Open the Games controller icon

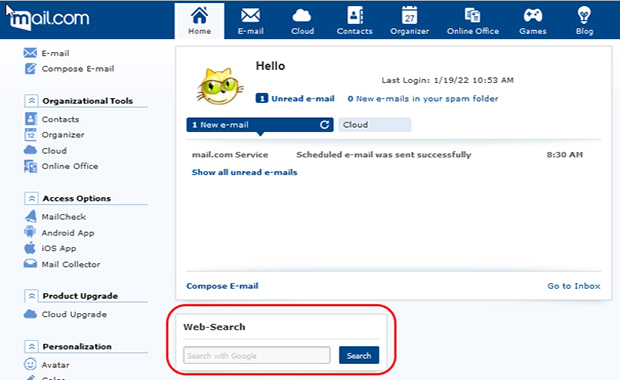coord(533,16)
